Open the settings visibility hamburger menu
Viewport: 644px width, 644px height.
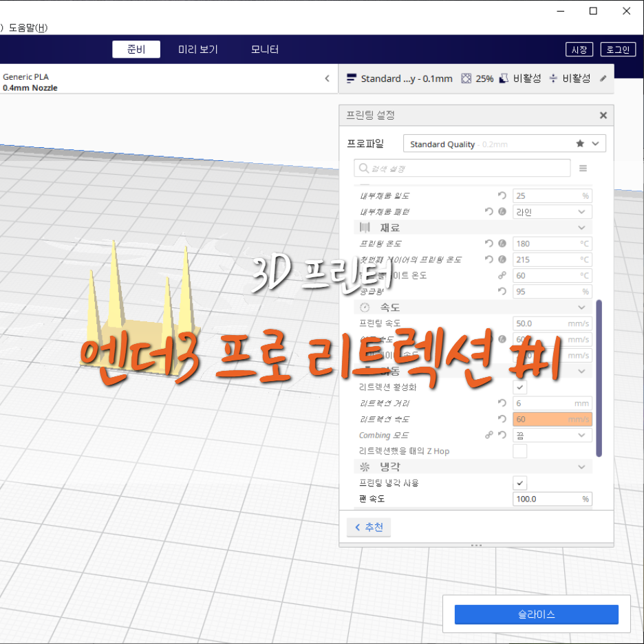click(583, 169)
